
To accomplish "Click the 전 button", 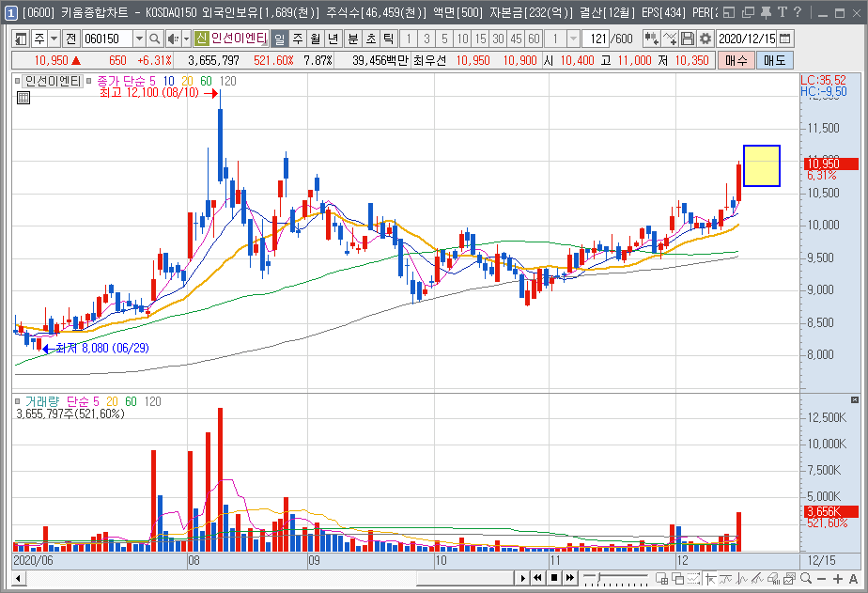I will tap(70, 39).
